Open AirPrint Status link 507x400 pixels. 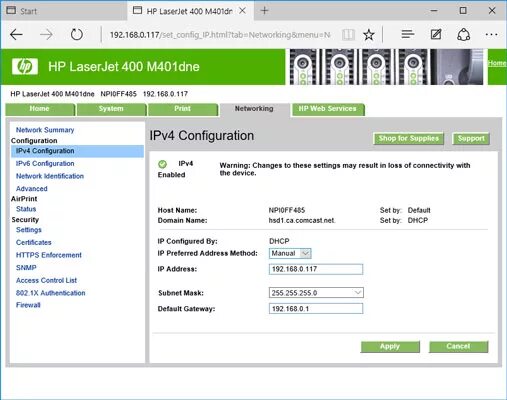click(26, 209)
